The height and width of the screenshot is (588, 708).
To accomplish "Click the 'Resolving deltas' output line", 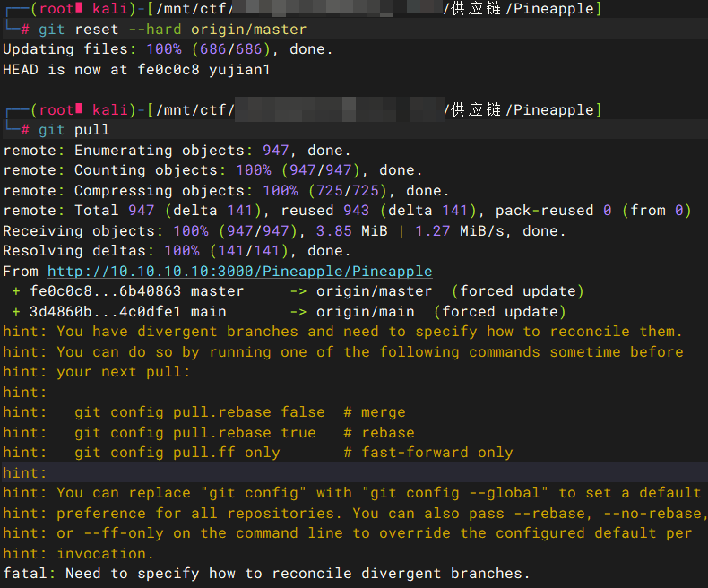I will click(x=177, y=251).
